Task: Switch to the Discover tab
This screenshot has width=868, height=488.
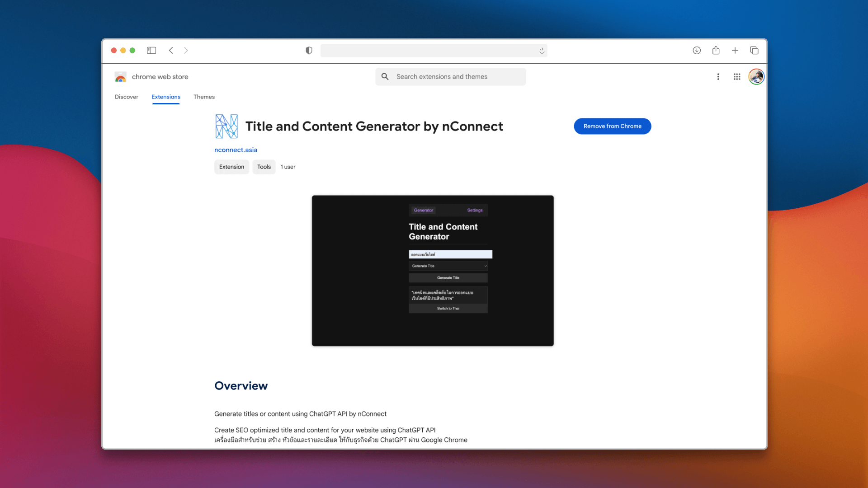Action: click(x=127, y=97)
